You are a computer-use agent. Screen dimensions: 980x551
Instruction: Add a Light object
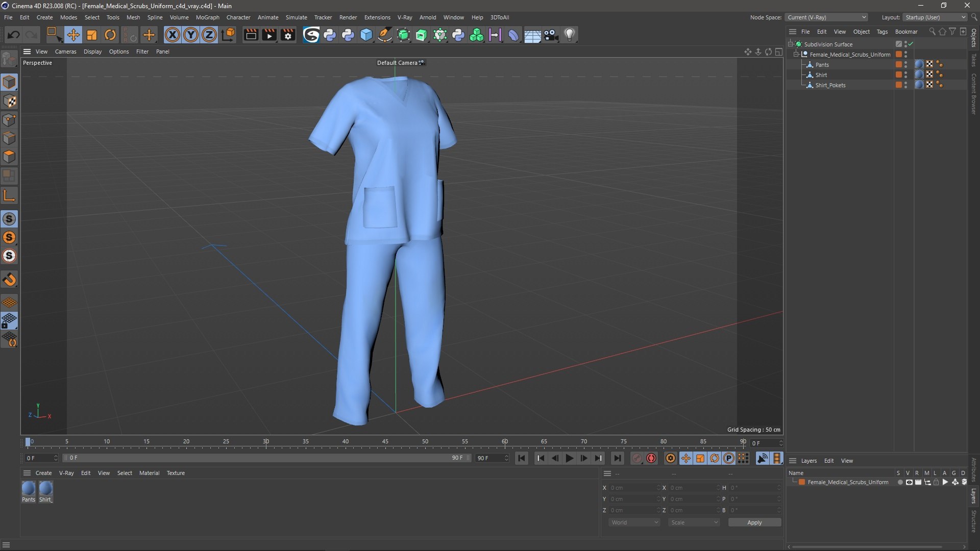[570, 35]
